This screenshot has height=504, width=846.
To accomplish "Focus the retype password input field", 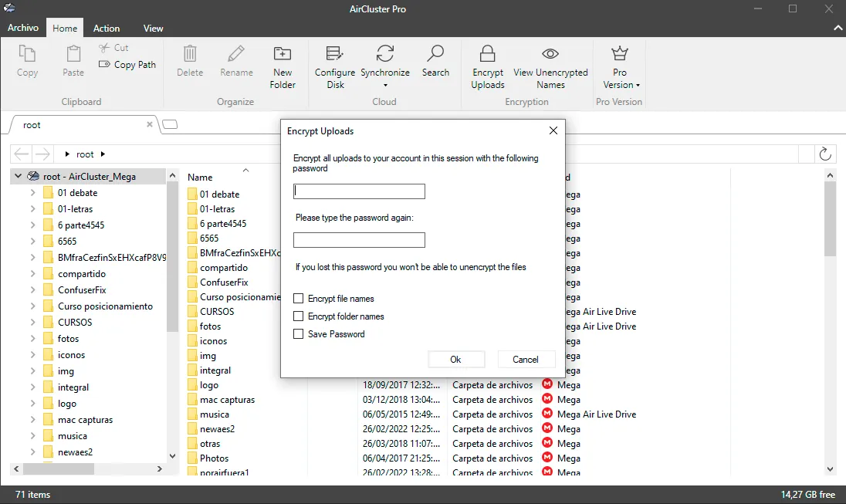I will coord(360,240).
